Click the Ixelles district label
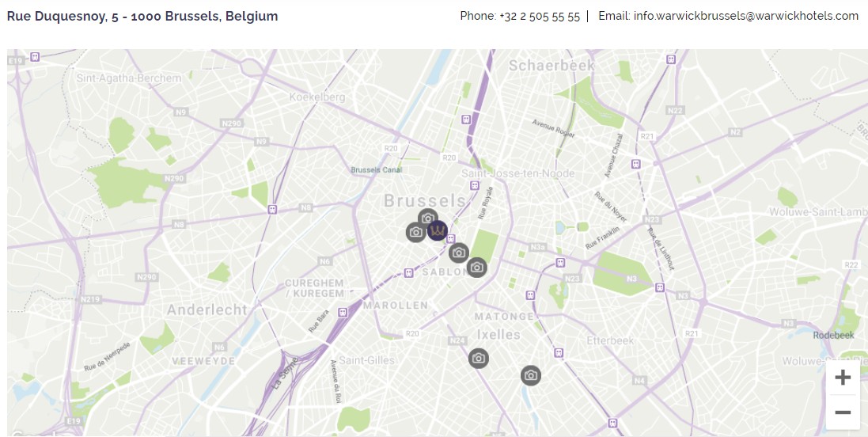Viewport: 868px width, 437px height. click(x=498, y=335)
